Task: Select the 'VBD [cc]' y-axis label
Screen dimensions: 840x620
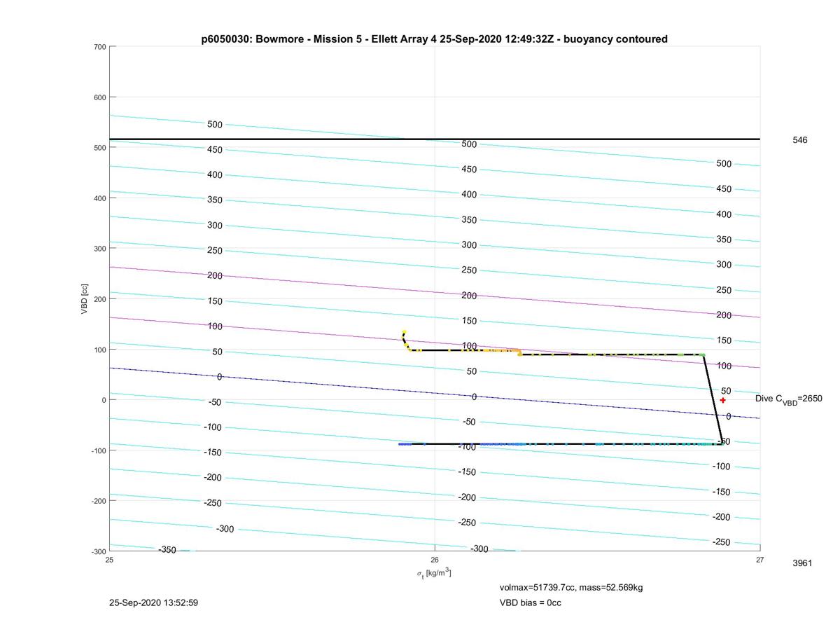Action: pos(85,299)
